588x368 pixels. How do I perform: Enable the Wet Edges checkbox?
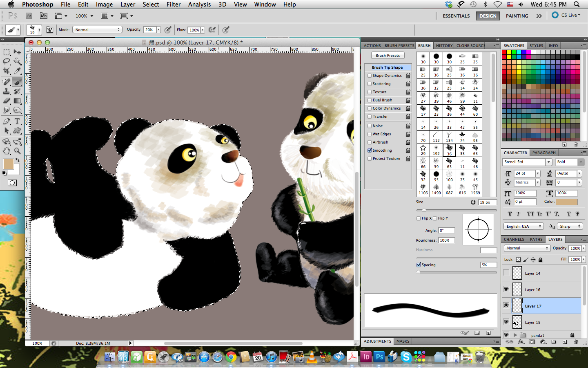pos(370,134)
